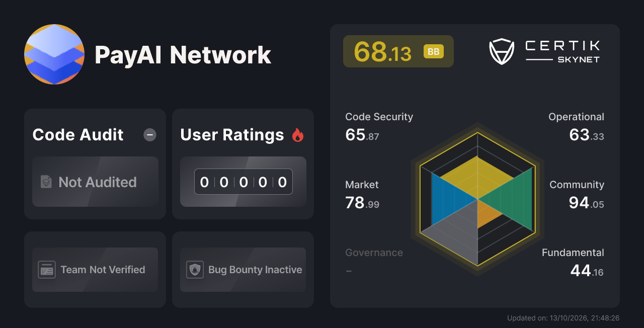Click the CERTIK SKYNET wordmark
The image size is (644, 328).
pos(562,52)
